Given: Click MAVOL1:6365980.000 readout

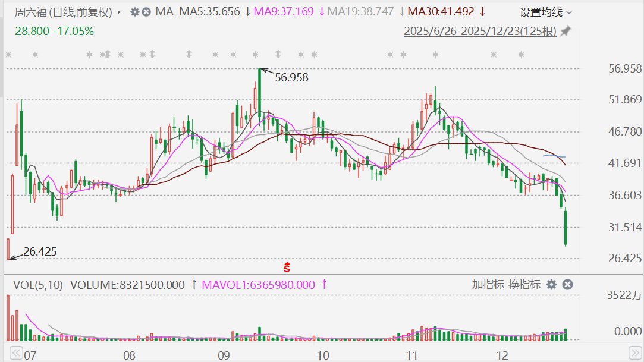Looking at the screenshot, I should 258,284.
